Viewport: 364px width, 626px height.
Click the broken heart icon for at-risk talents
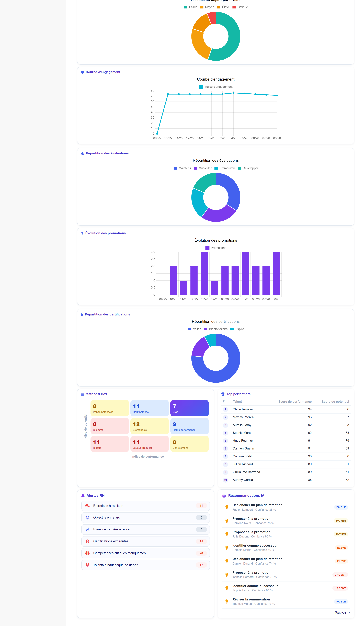pos(87,565)
